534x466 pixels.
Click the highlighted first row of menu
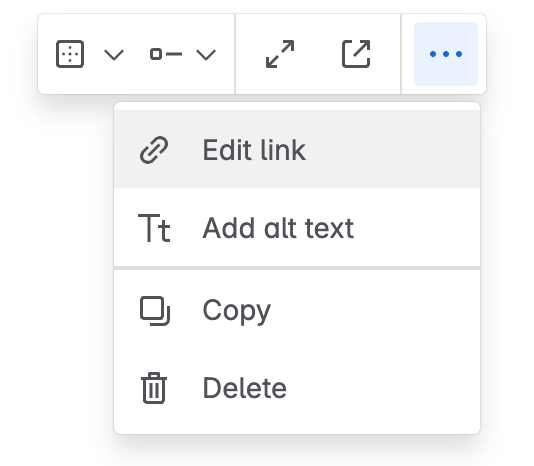pos(297,149)
